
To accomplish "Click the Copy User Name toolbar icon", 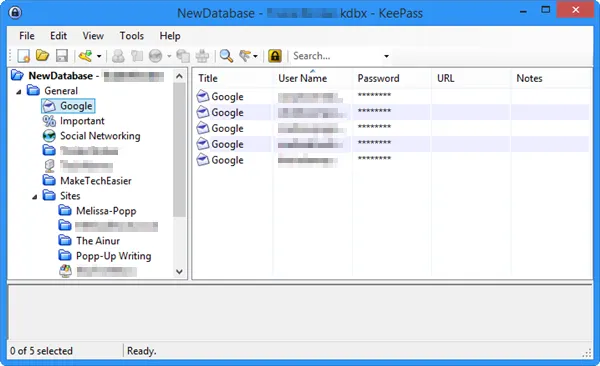I will [118, 56].
